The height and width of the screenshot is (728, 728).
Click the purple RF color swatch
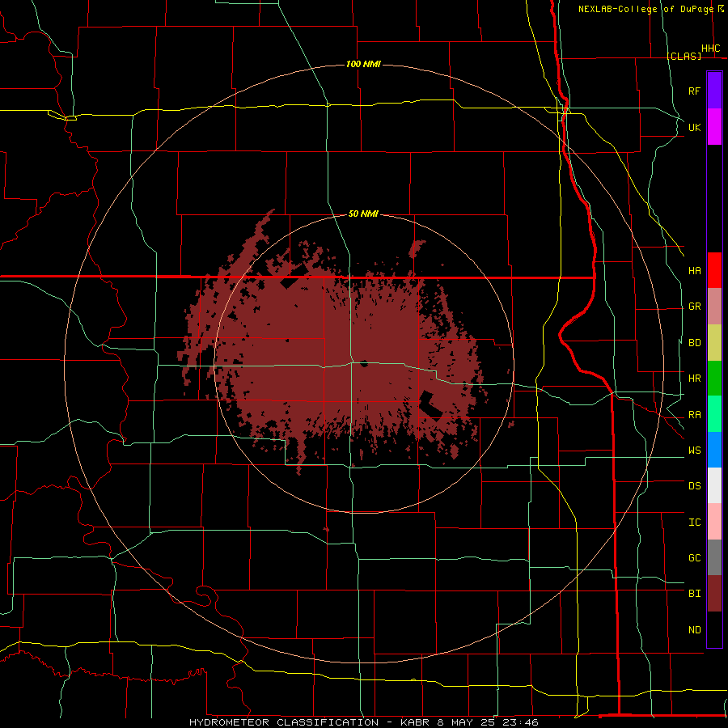714,91
